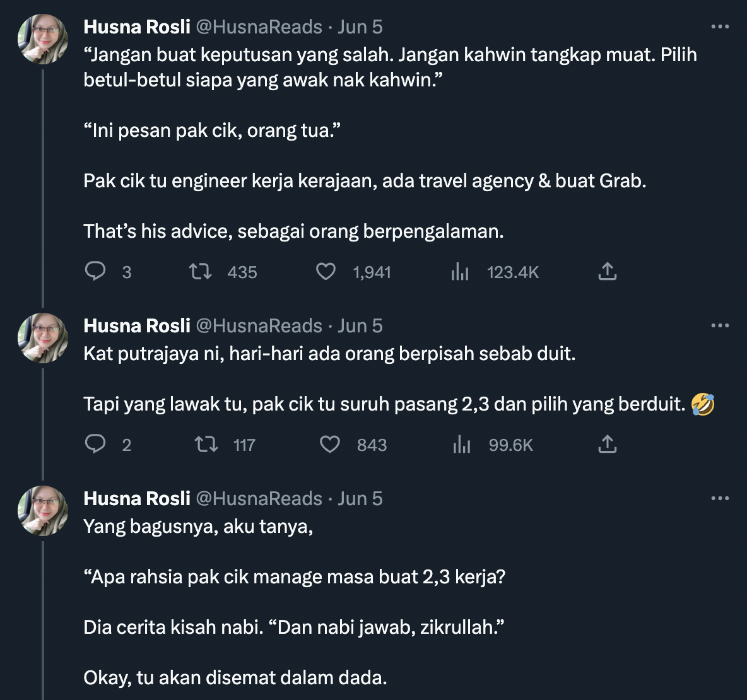Like the tweet with 843 likes
Image resolution: width=747 pixels, height=700 pixels.
pos(330,445)
